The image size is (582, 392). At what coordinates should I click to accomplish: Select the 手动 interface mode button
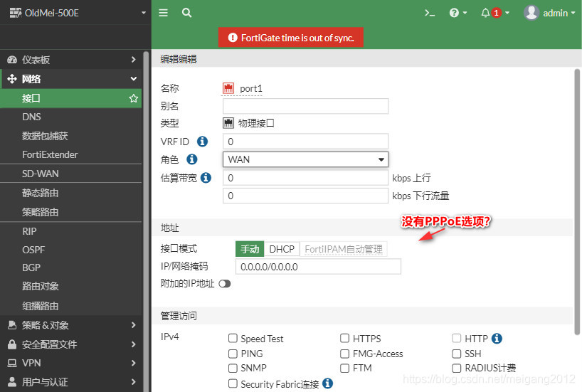click(250, 249)
